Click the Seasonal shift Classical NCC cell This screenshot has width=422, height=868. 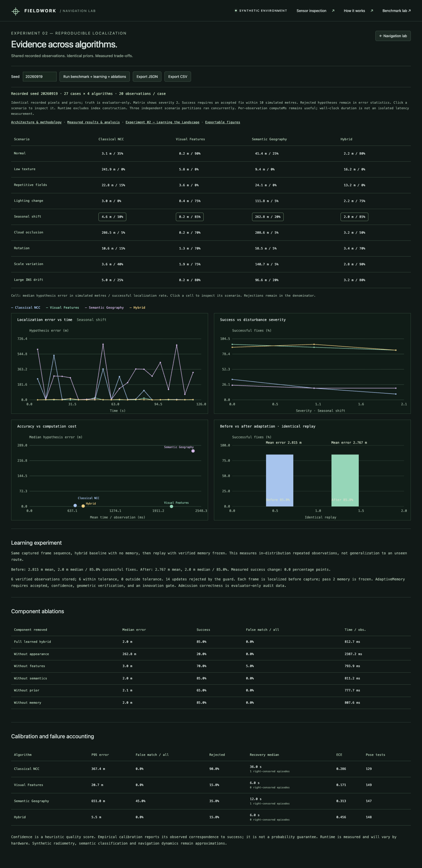point(112,217)
